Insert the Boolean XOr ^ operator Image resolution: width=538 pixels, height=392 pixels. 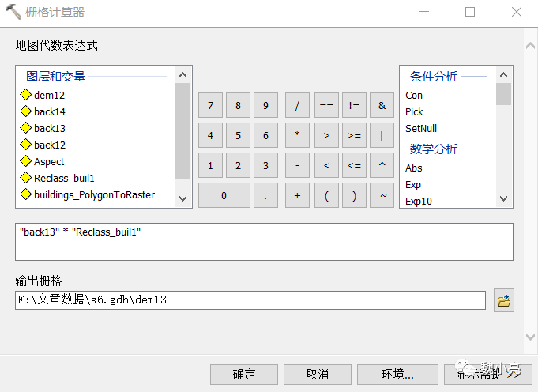click(382, 165)
